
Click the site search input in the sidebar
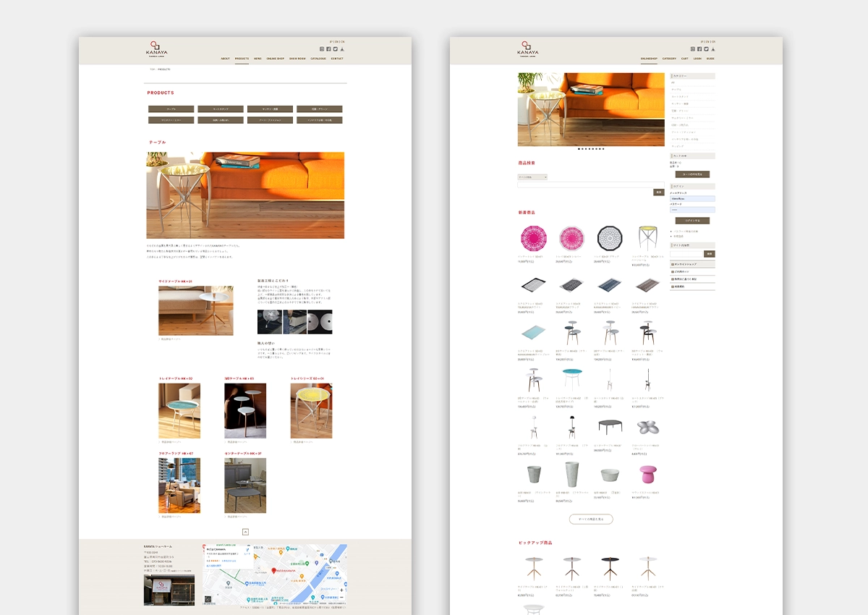coord(687,254)
